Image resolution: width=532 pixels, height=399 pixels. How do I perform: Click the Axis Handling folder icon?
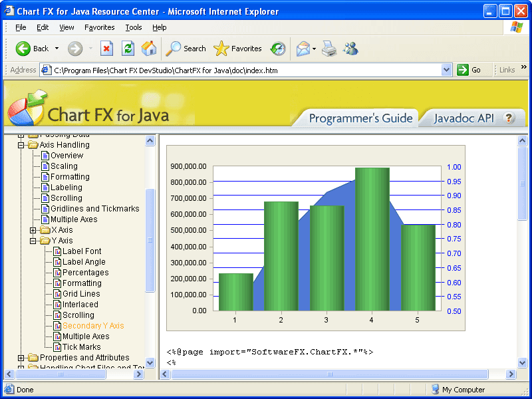coord(33,145)
